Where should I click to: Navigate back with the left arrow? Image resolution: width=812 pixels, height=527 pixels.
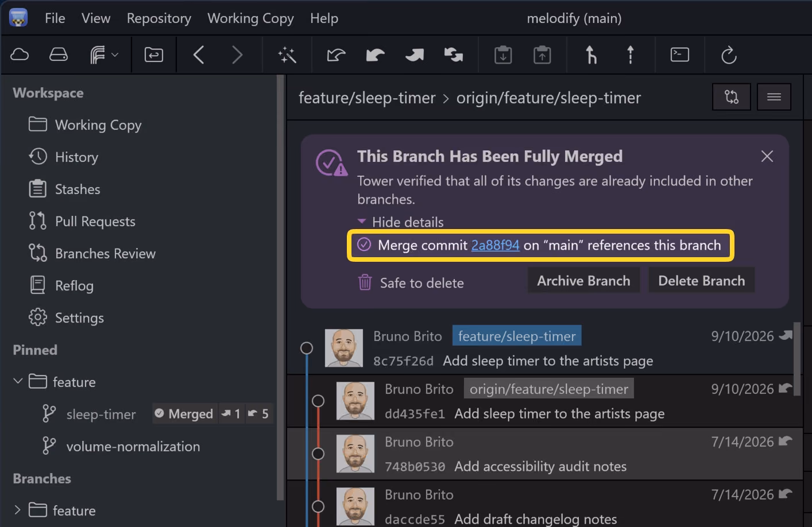(x=199, y=55)
